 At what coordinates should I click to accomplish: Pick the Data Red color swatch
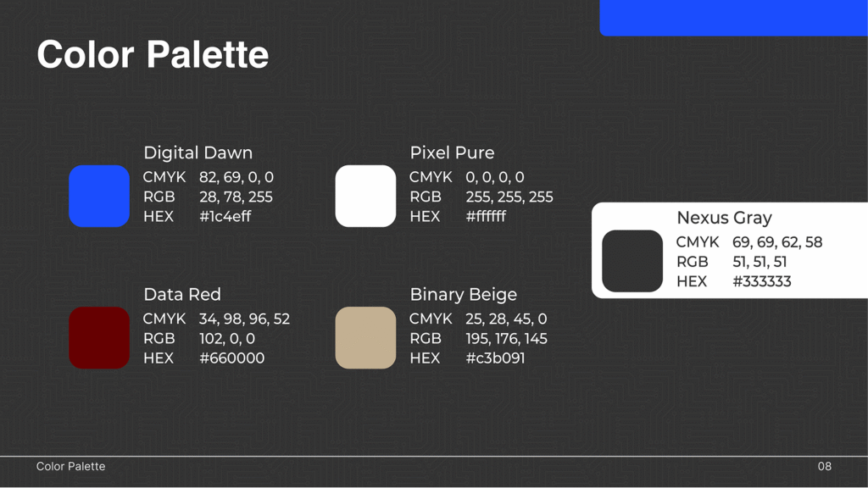[99, 337]
